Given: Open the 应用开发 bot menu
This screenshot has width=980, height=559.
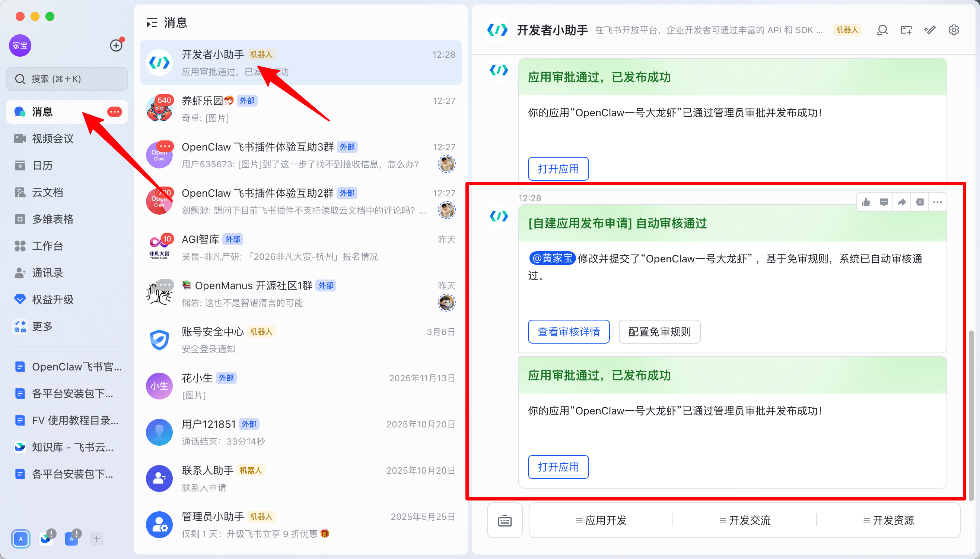Looking at the screenshot, I should pyautogui.click(x=601, y=520).
